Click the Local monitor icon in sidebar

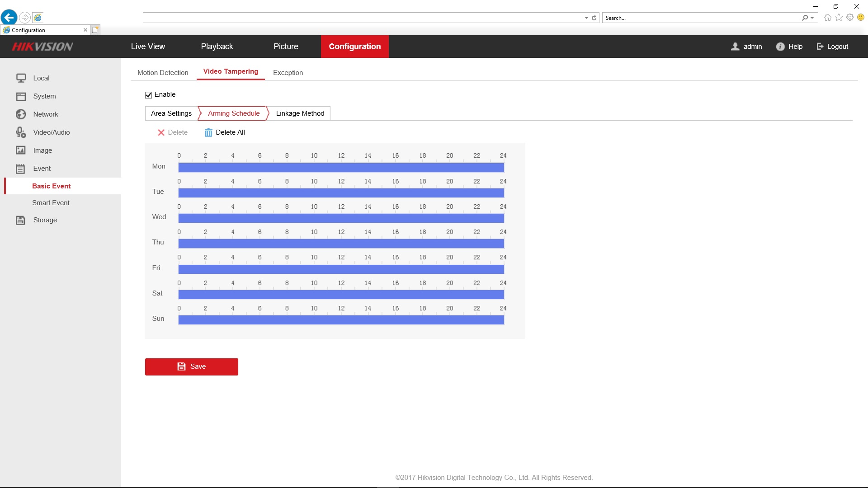point(21,78)
